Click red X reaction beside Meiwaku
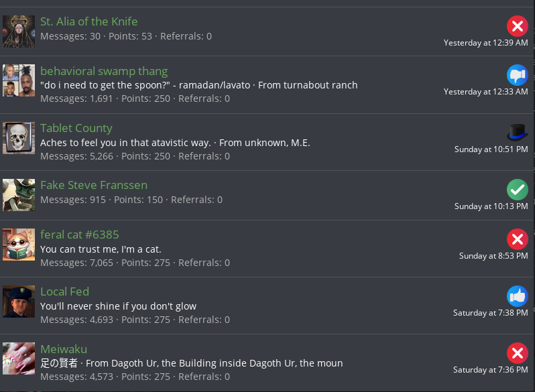Image resolution: width=535 pixels, height=392 pixels. pos(517,353)
